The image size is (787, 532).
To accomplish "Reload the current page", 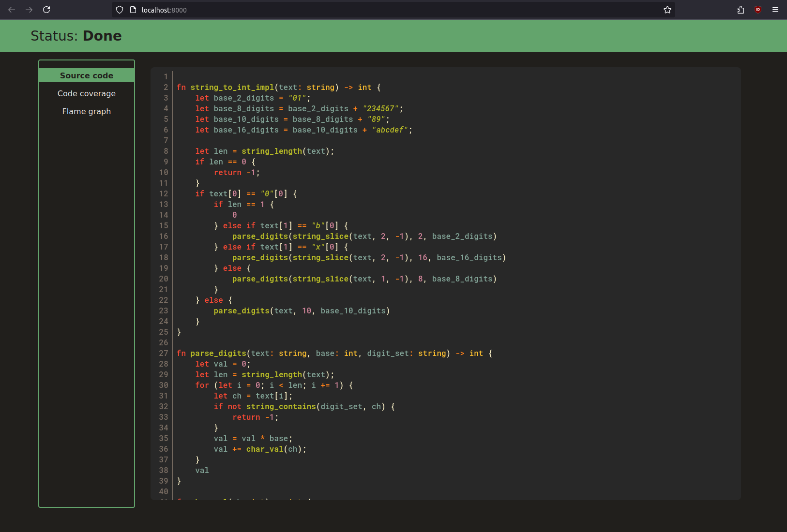I will click(x=46, y=10).
